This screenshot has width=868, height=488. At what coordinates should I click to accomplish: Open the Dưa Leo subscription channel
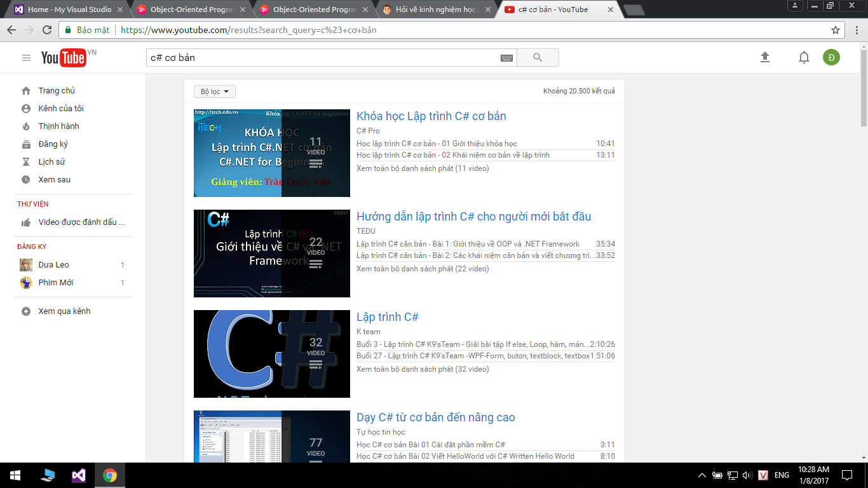click(53, 265)
